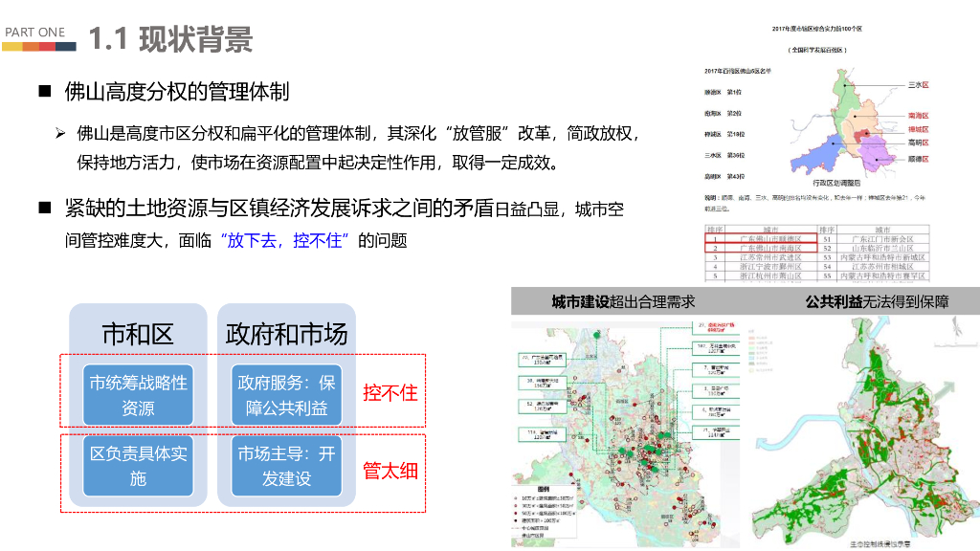Select the slide title "1.1 现状背景"
Screen dimensions: 980x551
(x=170, y=39)
